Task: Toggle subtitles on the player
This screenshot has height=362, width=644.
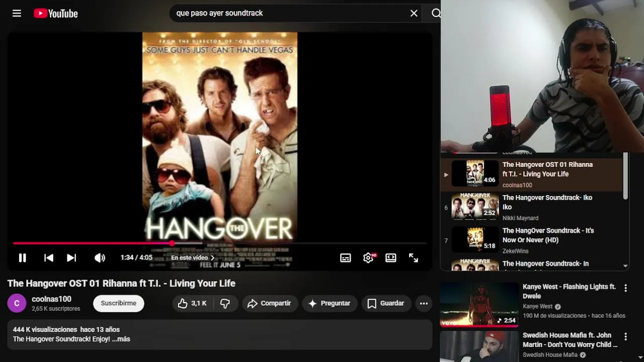Action: pos(345,258)
